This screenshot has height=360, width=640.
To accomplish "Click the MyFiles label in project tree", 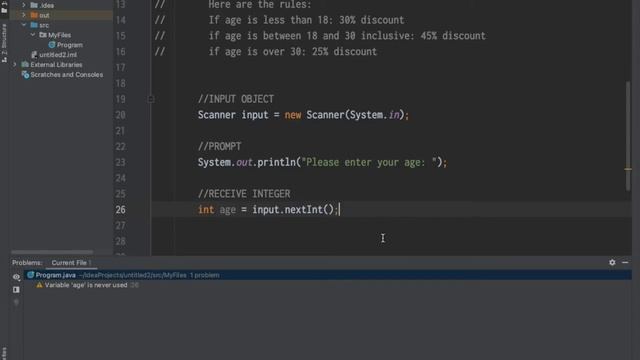I will click(60, 35).
